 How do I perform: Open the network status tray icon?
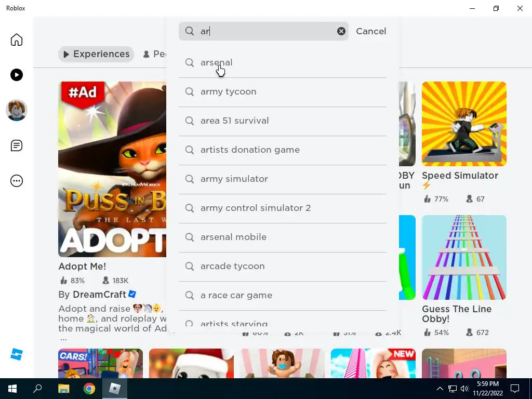point(453,389)
